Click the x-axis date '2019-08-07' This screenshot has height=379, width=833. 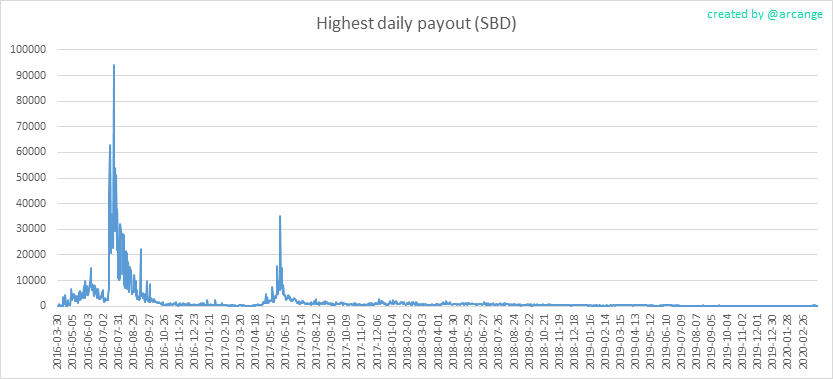697,341
